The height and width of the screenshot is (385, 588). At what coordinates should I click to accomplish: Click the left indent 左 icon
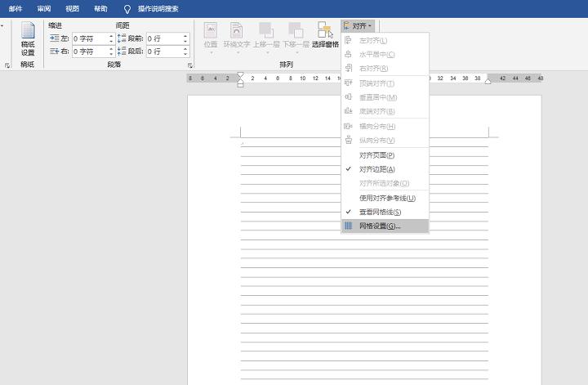pos(55,38)
